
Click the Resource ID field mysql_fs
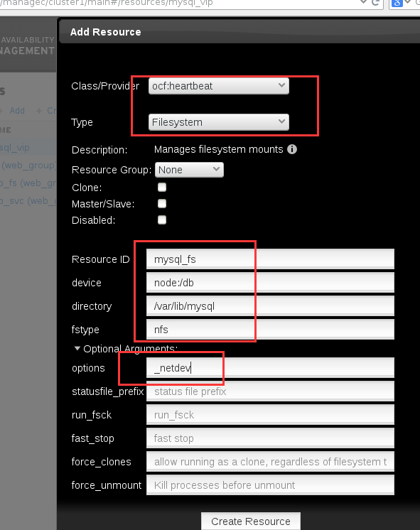click(x=270, y=259)
